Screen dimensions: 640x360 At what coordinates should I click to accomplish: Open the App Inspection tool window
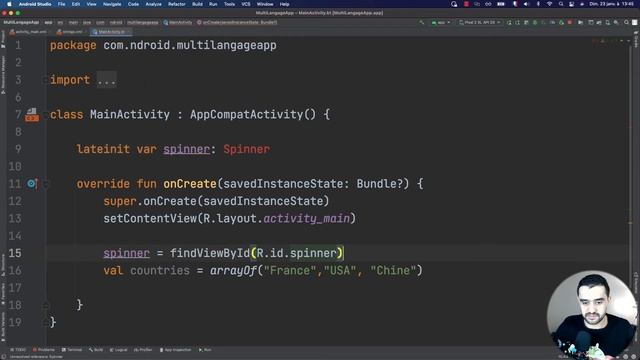(176, 350)
